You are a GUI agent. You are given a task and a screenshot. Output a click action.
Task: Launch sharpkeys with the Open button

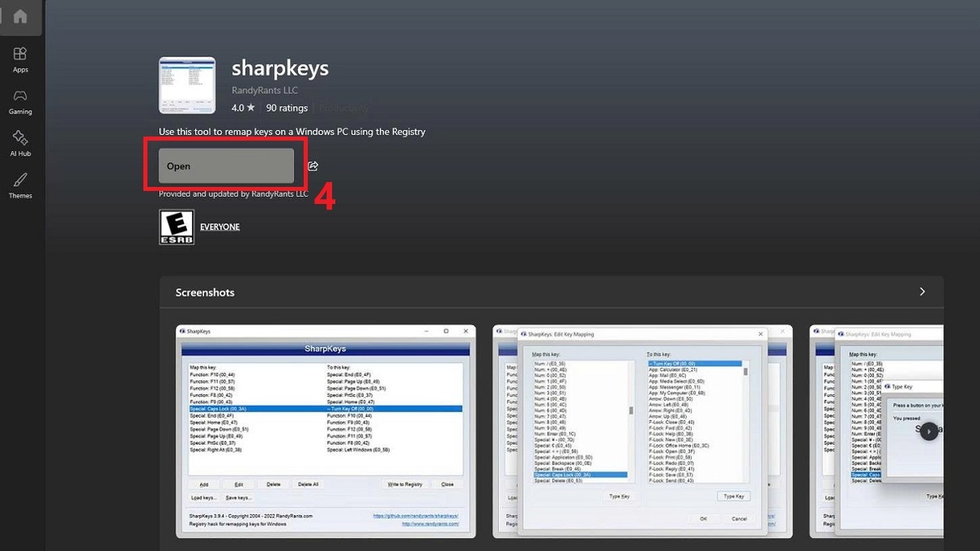226,166
